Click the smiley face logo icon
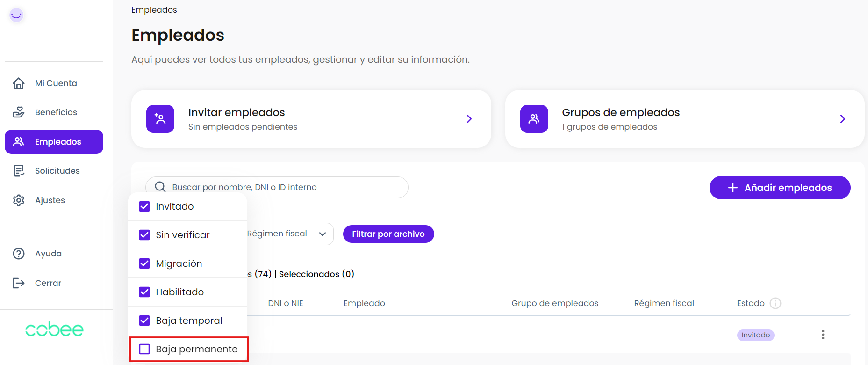 16,15
